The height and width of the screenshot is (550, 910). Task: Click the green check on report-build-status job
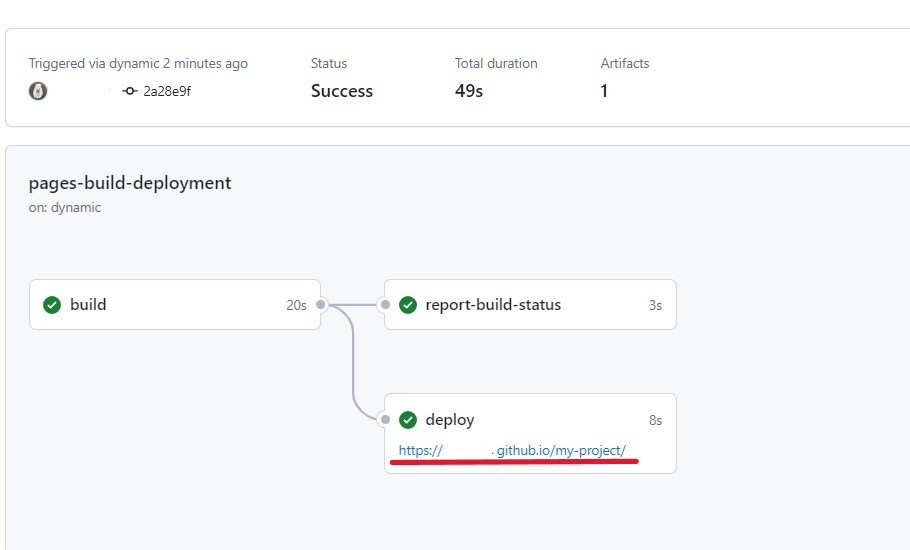pos(408,305)
